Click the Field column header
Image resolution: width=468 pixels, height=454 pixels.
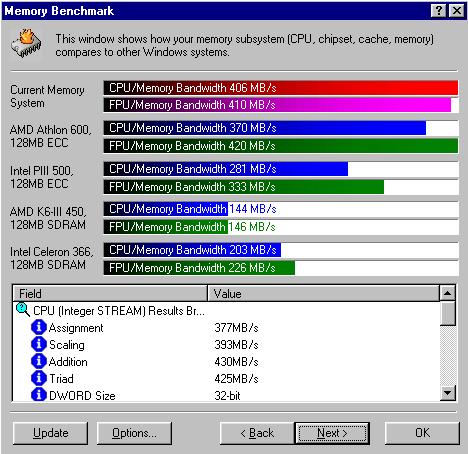pyautogui.click(x=110, y=294)
